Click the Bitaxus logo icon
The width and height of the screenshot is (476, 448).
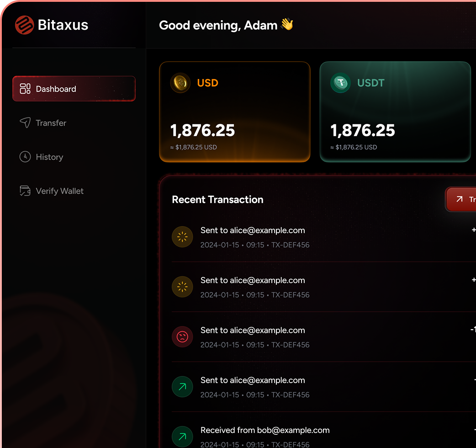point(24,25)
